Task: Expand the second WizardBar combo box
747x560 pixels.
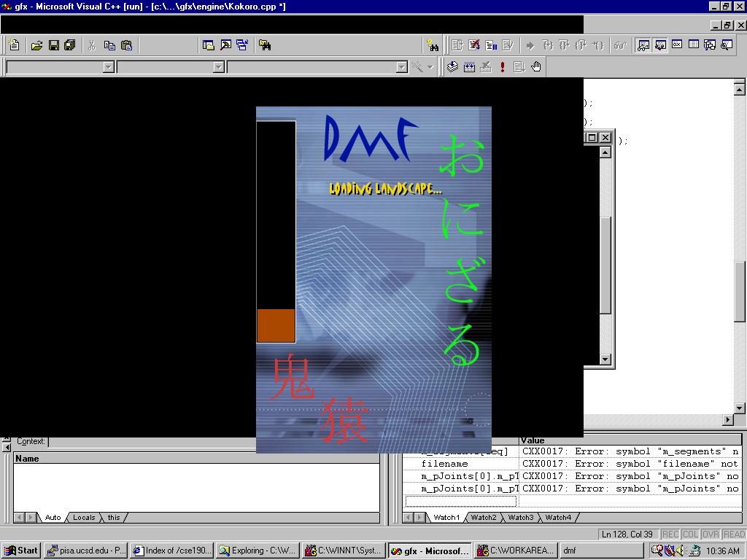Action: coord(218,67)
